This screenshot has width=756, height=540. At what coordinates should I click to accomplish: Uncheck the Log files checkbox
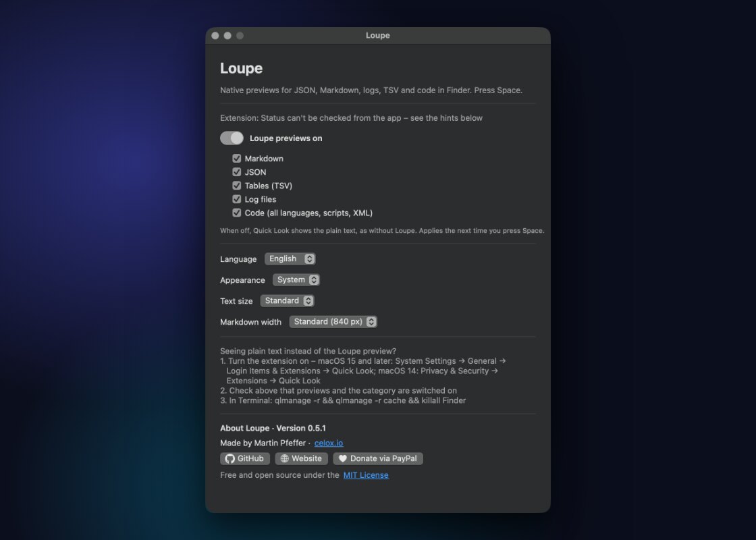pos(237,199)
